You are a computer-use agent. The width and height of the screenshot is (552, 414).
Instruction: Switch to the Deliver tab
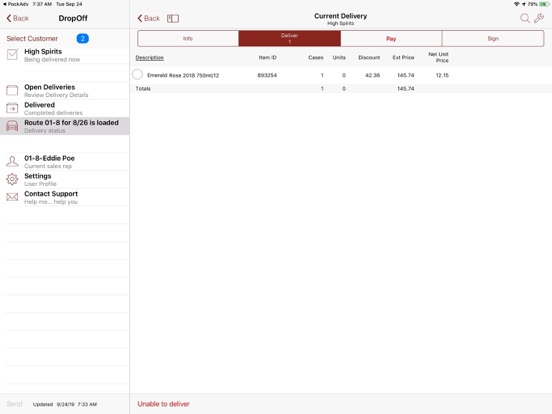click(289, 38)
